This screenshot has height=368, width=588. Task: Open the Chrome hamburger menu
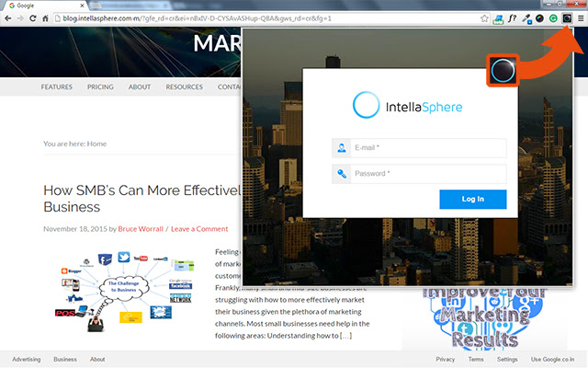(581, 18)
